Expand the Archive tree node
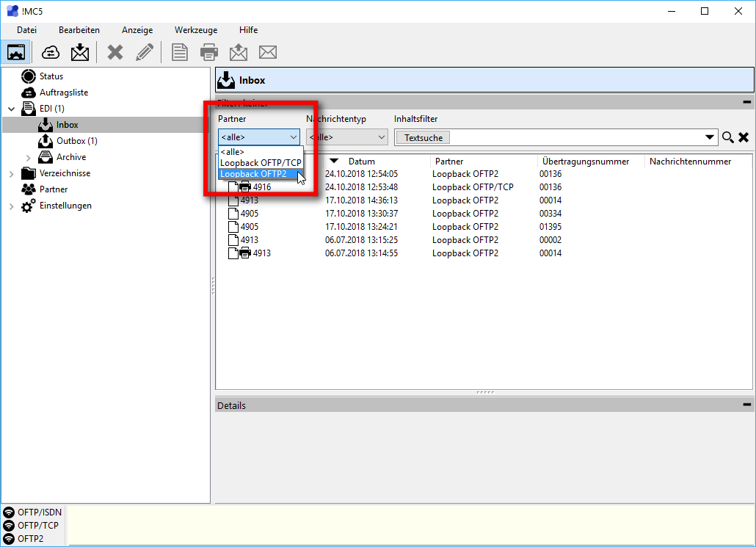This screenshot has width=756, height=547. tap(29, 158)
